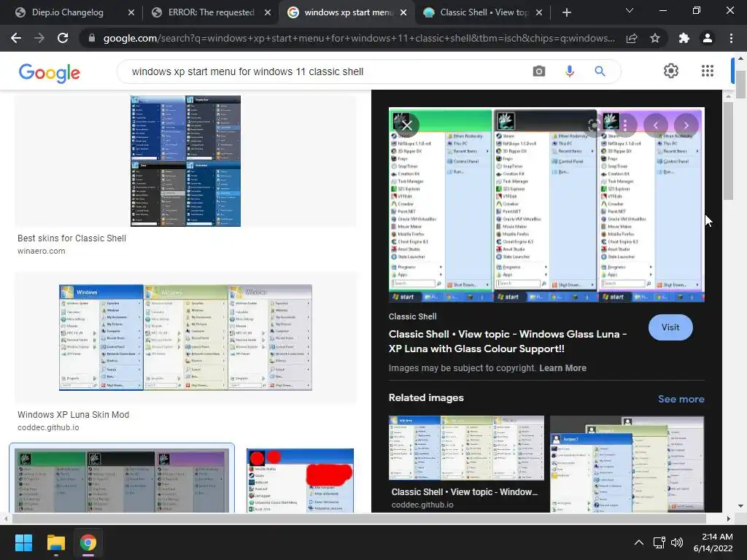Bookmark this page with star icon
The width and height of the screenshot is (747, 560).
(x=655, y=38)
